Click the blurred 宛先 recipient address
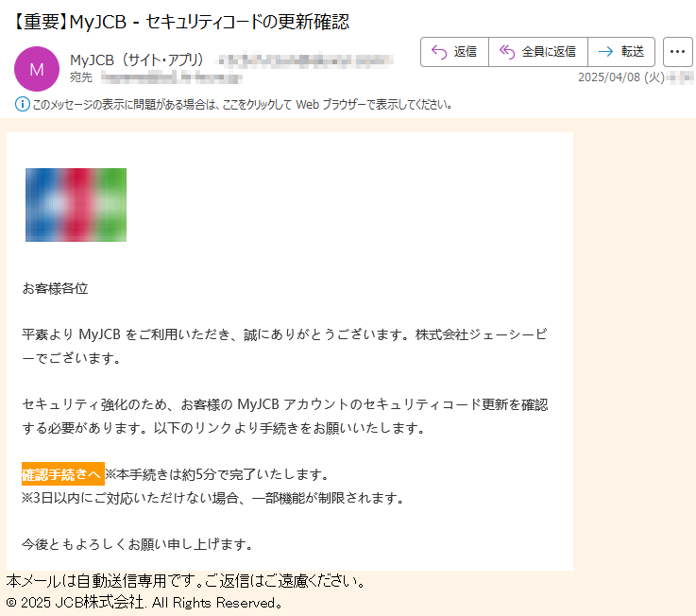This screenshot has height=616, width=696. coord(172,78)
